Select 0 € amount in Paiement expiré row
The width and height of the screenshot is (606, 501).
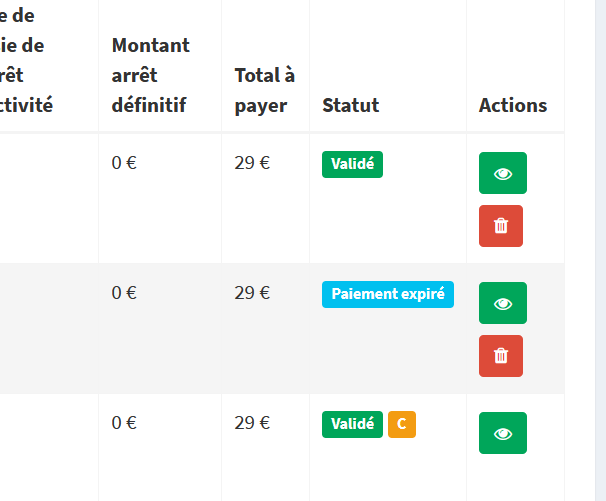click(124, 293)
